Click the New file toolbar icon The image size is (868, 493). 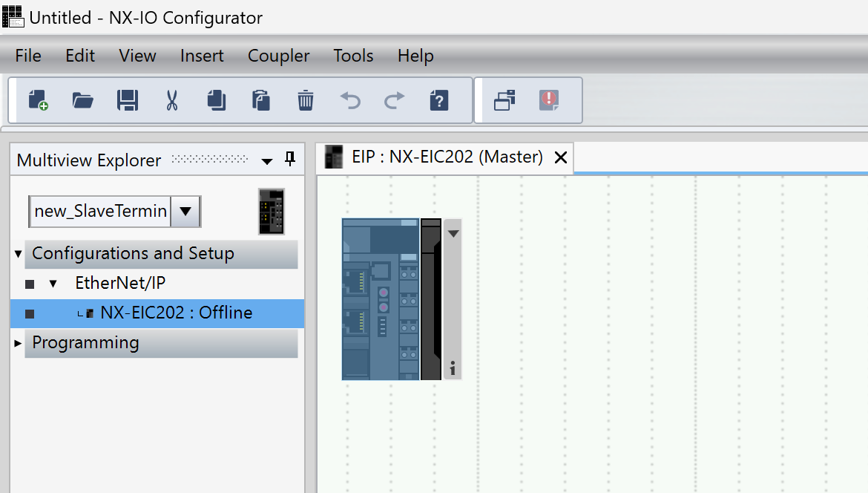click(38, 100)
